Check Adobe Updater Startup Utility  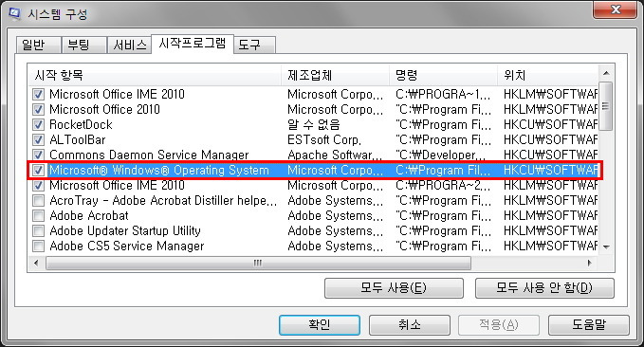click(x=38, y=230)
